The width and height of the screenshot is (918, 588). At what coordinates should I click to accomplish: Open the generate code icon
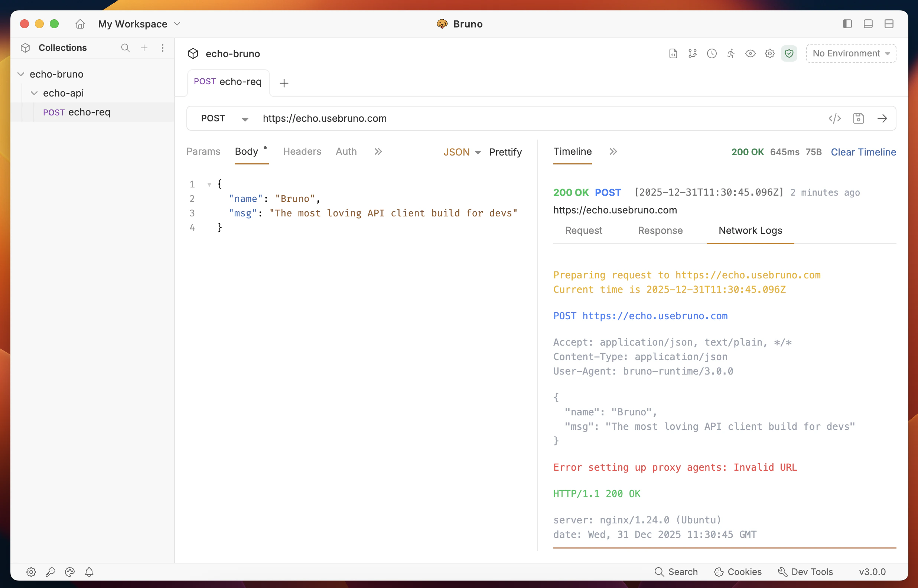coord(835,118)
